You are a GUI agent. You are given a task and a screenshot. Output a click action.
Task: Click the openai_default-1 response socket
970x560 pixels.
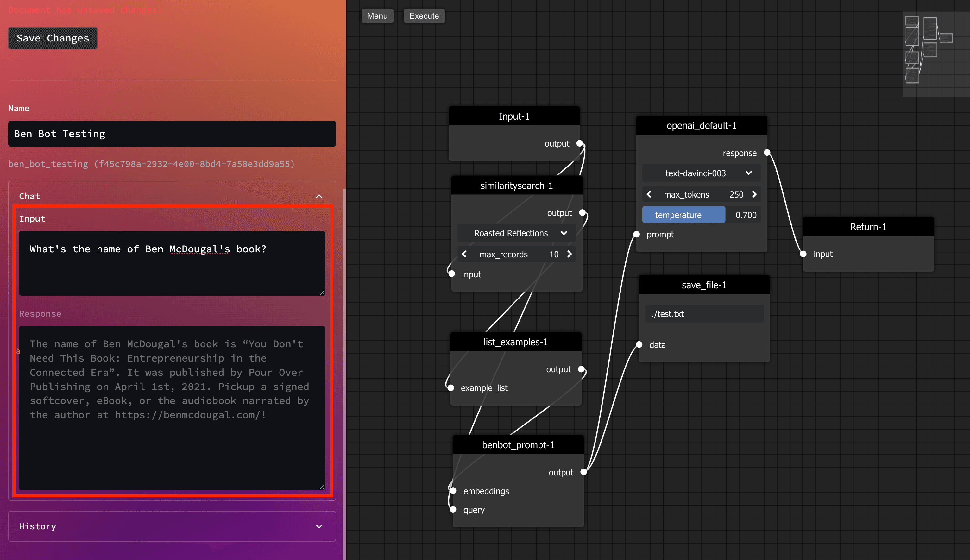coord(767,153)
